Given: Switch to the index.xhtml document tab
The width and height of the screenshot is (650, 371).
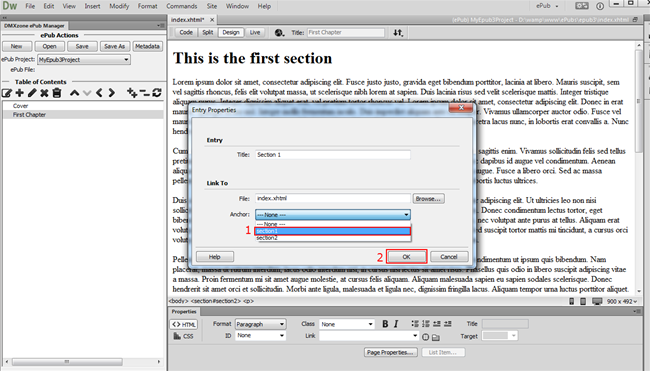Looking at the screenshot, I should coord(188,19).
